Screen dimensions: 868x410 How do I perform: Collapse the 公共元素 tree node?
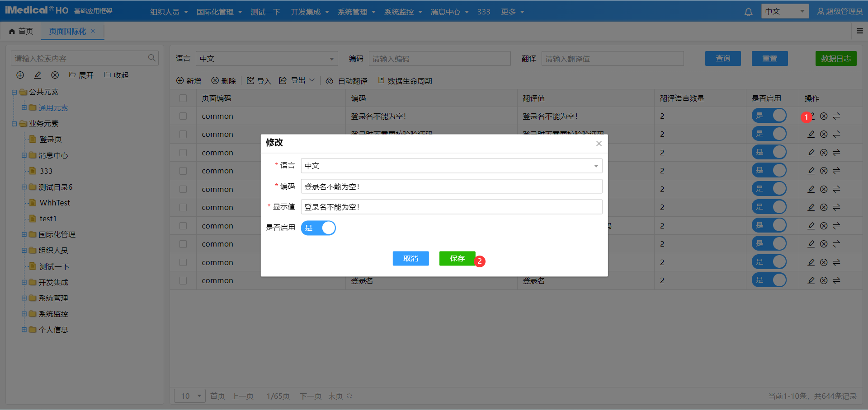tap(14, 92)
